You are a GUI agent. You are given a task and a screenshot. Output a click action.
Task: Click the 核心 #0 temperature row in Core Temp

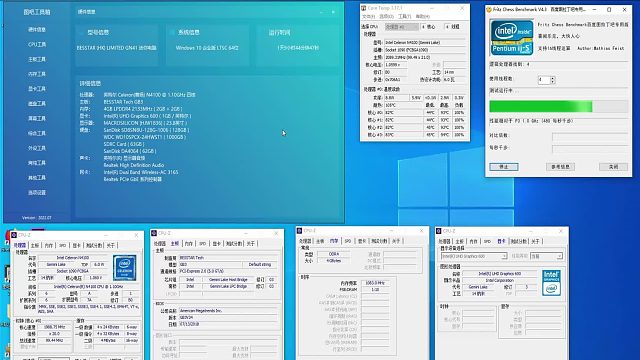[416, 113]
